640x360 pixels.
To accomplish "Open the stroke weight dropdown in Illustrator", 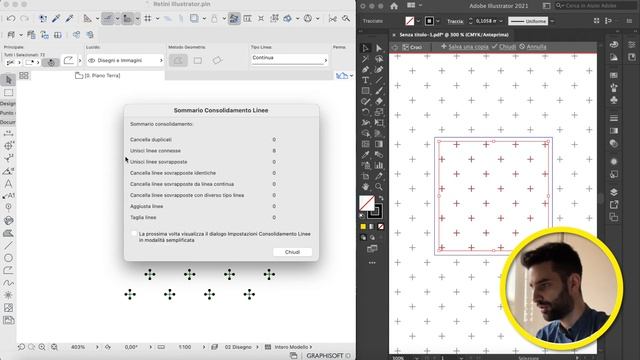I will click(x=501, y=21).
